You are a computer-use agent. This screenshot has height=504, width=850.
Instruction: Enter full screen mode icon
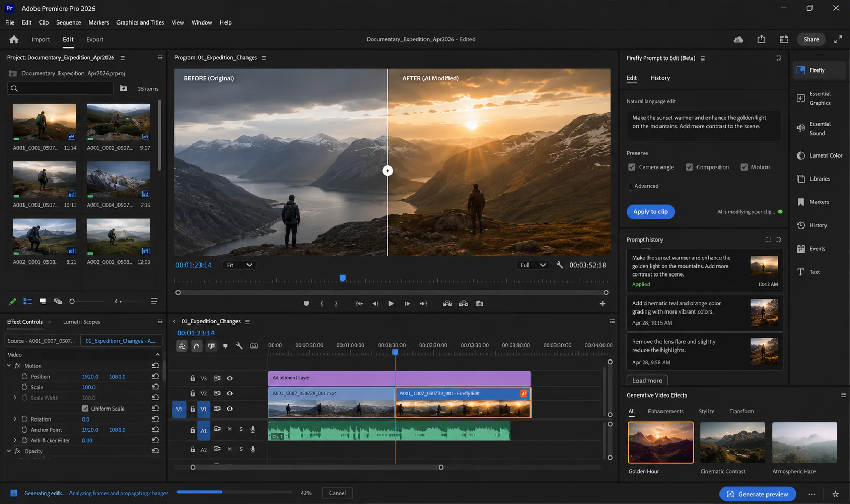click(x=838, y=39)
